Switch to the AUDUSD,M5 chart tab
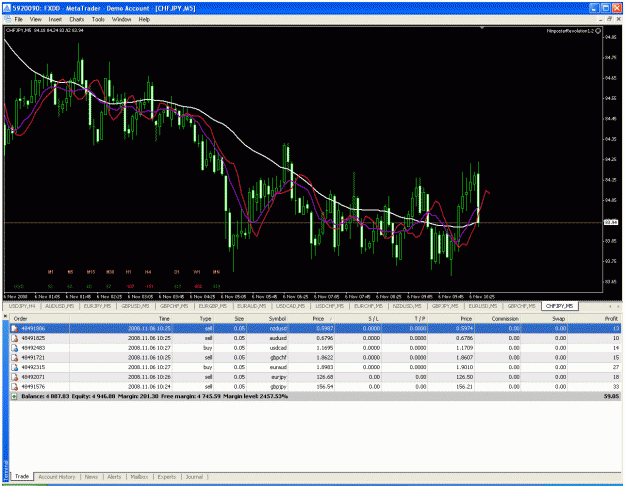Screen dimensions: 625x486 coord(60,306)
